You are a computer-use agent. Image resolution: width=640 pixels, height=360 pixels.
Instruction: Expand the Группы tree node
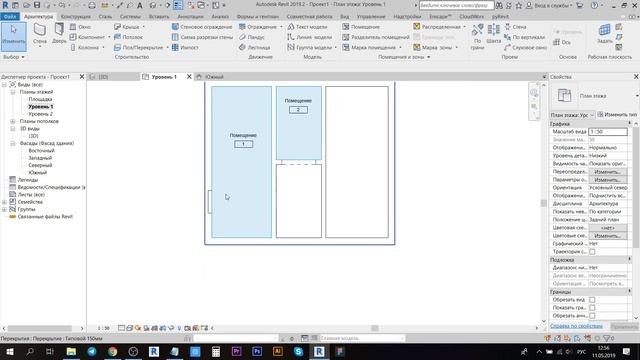(x=4, y=209)
